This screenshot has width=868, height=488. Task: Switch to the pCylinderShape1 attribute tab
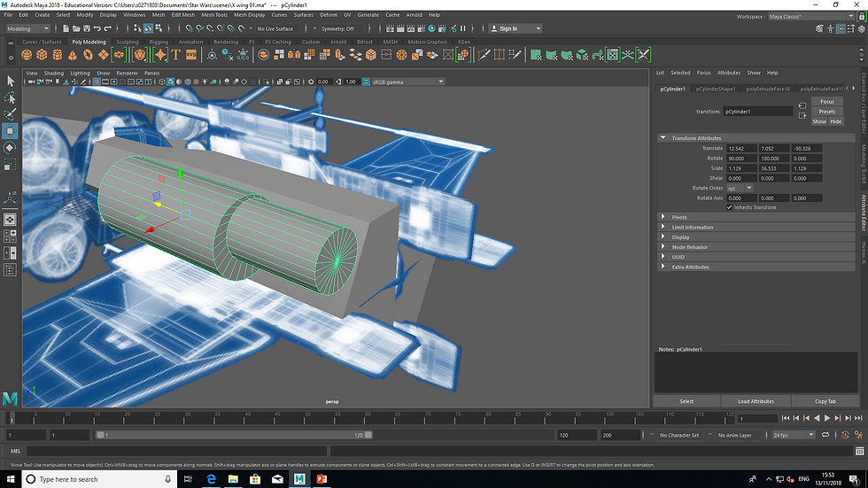point(716,89)
